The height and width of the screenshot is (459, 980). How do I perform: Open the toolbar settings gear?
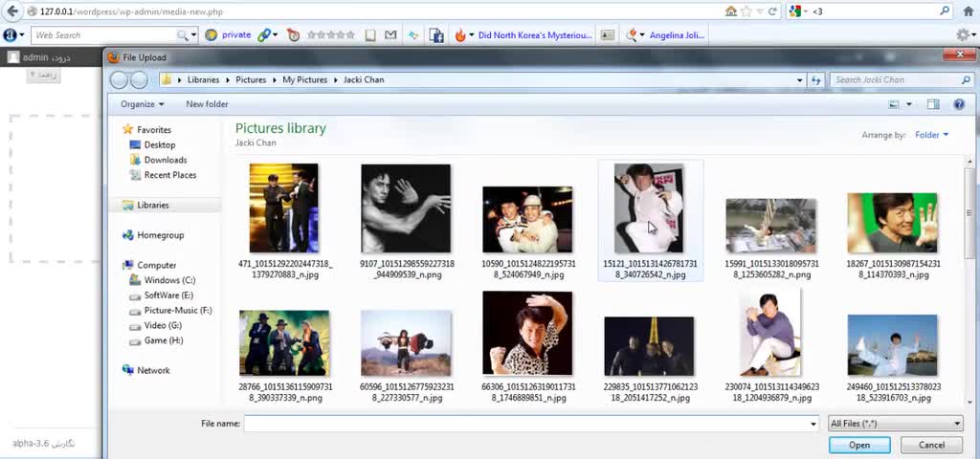tap(963, 35)
